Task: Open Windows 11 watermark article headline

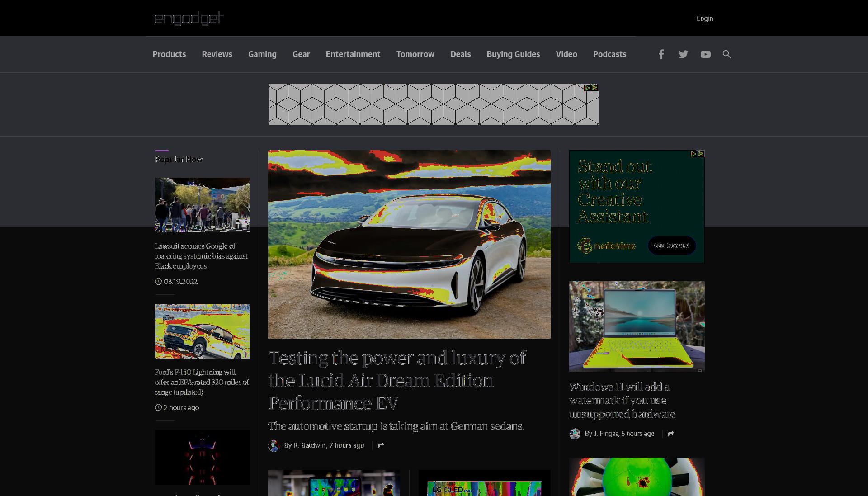Action: [623, 401]
